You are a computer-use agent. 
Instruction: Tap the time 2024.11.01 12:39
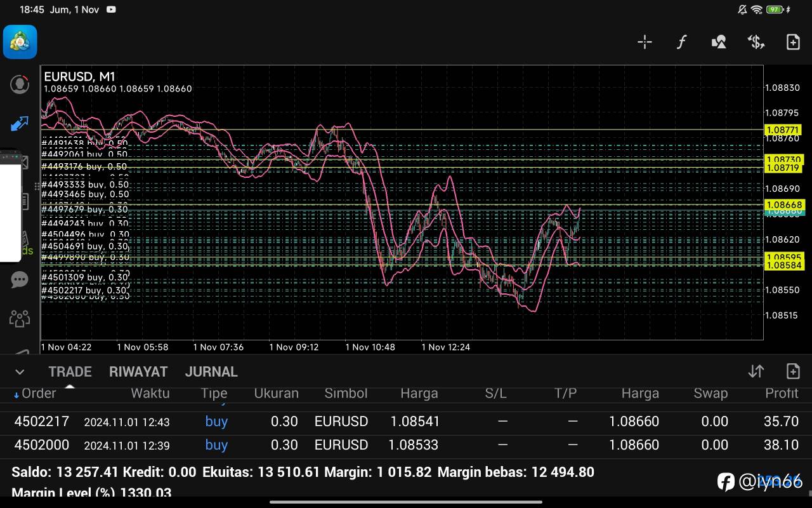(x=127, y=446)
